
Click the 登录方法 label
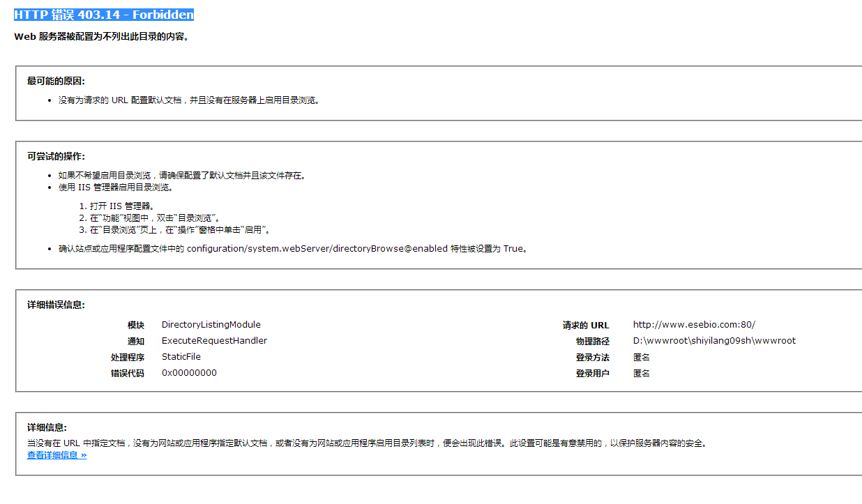[592, 358]
